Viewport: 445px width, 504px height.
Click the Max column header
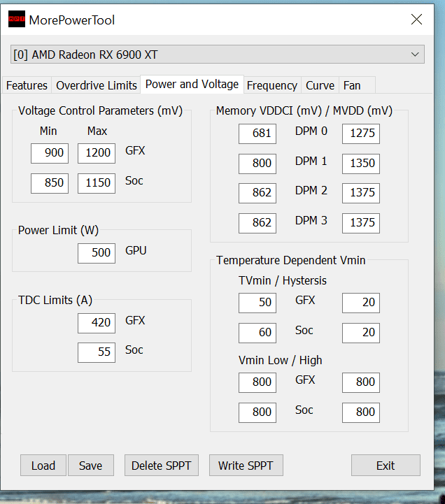[97, 131]
